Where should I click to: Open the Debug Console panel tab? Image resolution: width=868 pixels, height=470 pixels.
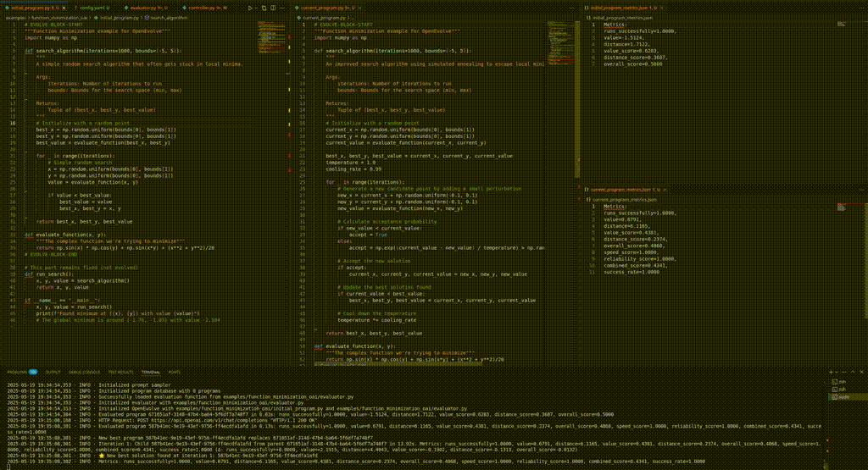click(x=84, y=372)
